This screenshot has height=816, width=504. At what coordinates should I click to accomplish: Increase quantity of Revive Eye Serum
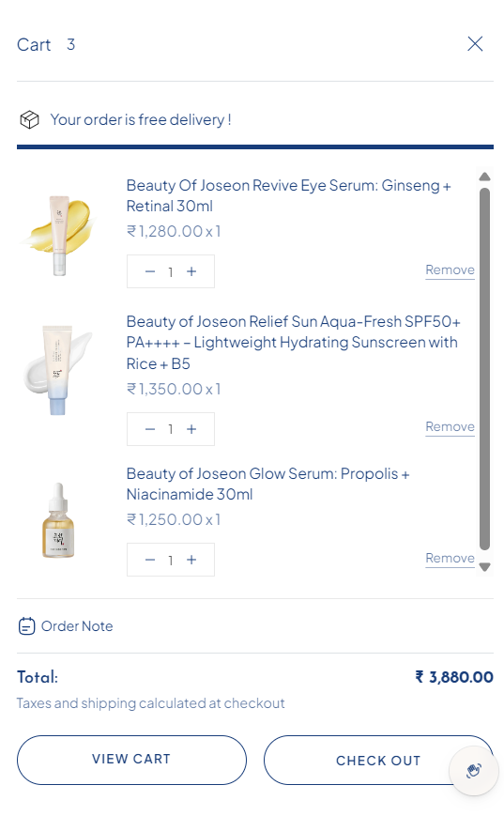pyautogui.click(x=191, y=271)
